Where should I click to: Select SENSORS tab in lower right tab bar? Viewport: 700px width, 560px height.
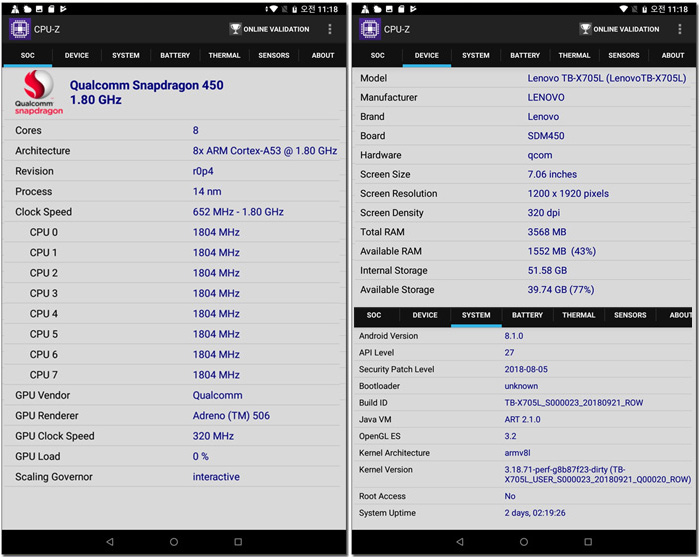point(630,315)
